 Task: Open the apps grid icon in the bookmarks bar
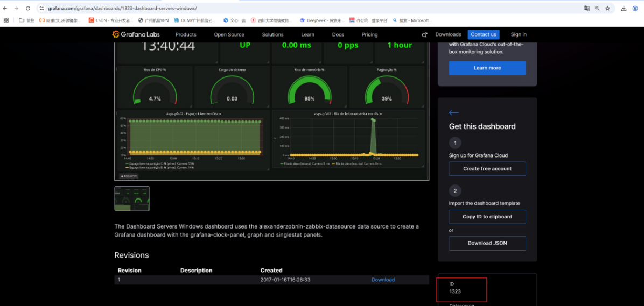pos(6,20)
